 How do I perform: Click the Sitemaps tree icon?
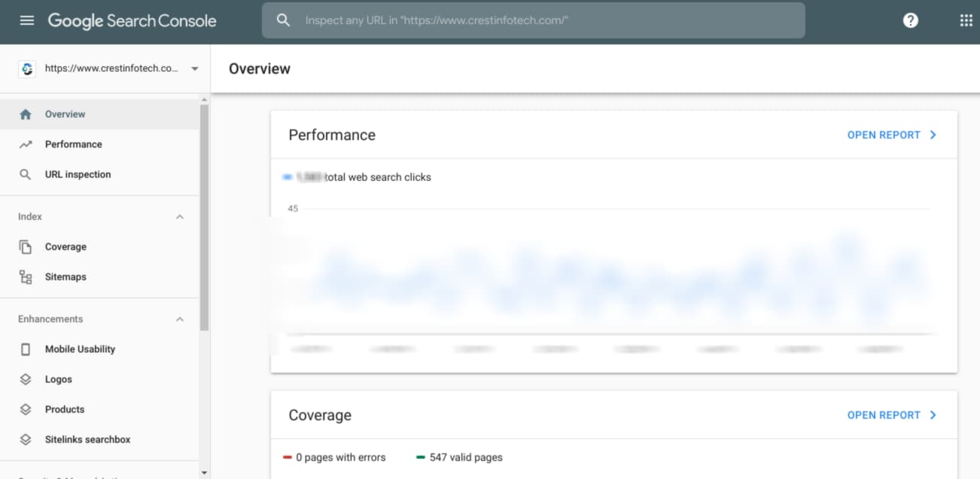tap(26, 277)
